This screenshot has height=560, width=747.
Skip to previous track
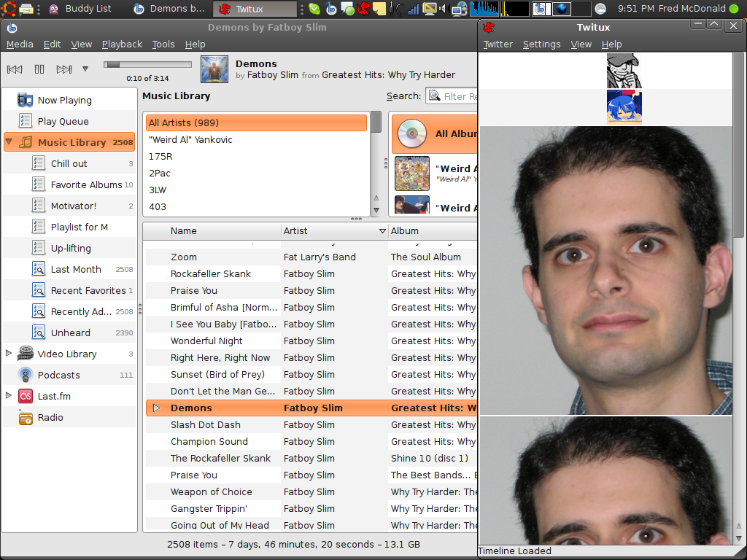point(15,69)
